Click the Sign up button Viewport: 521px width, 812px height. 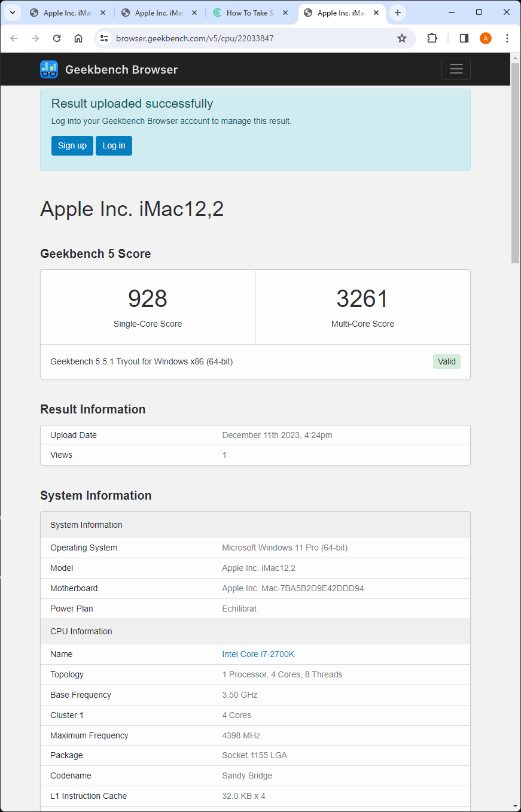click(x=72, y=145)
